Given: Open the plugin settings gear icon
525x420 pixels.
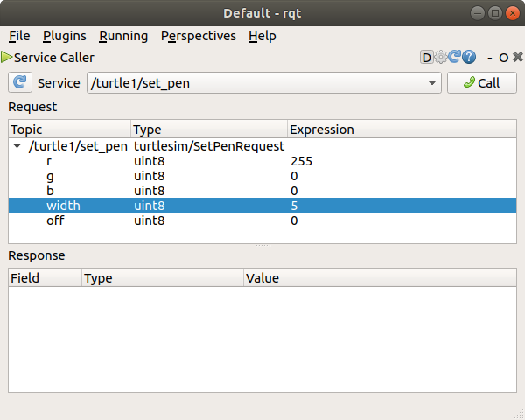Looking at the screenshot, I should (441, 57).
